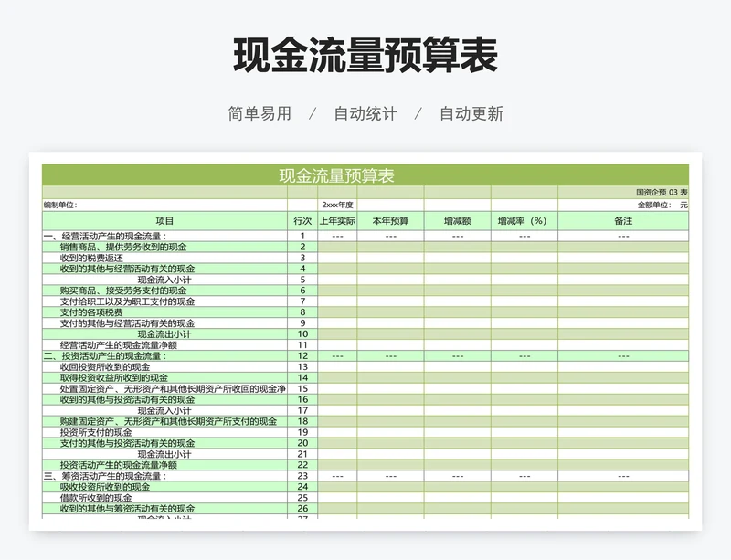Image resolution: width=731 pixels, height=560 pixels.
Task: Select the 2xxx年度 cell
Action: pos(337,205)
